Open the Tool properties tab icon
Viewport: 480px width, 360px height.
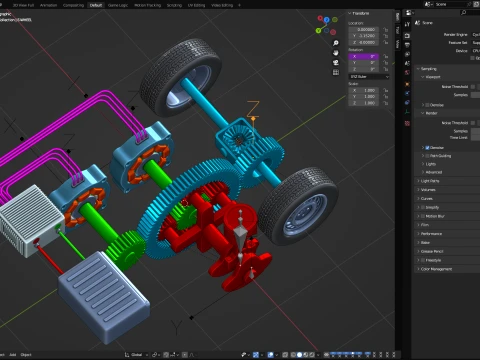[407, 24]
